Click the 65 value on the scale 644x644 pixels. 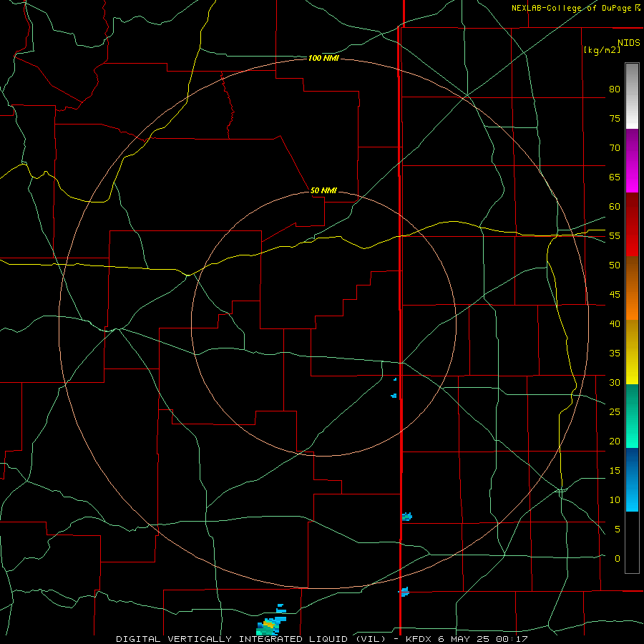click(615, 177)
